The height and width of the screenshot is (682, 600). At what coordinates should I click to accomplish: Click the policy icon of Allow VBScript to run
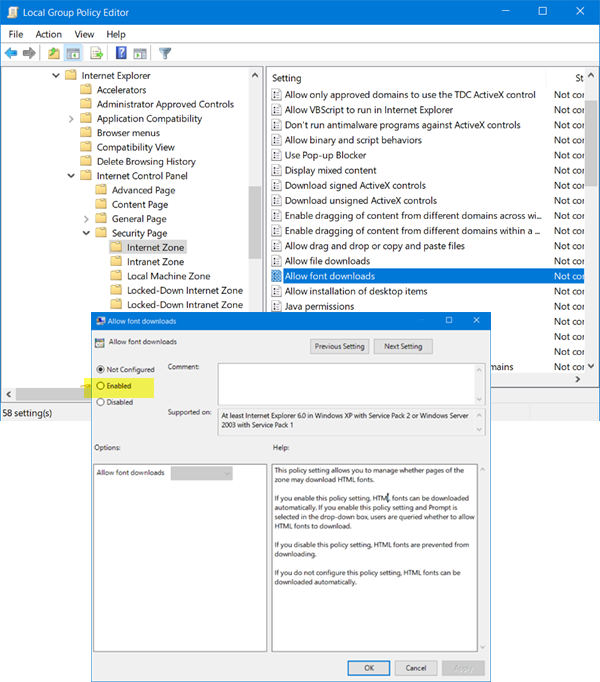pos(276,110)
